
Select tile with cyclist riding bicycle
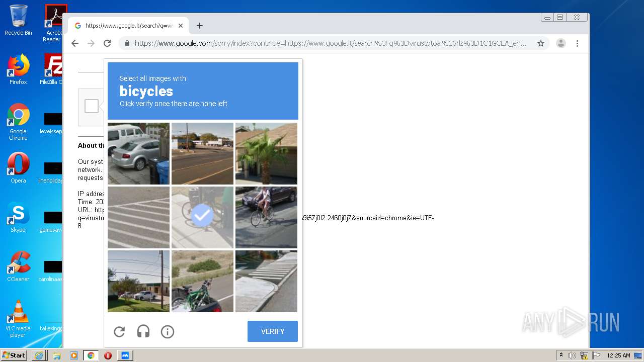pos(266,218)
